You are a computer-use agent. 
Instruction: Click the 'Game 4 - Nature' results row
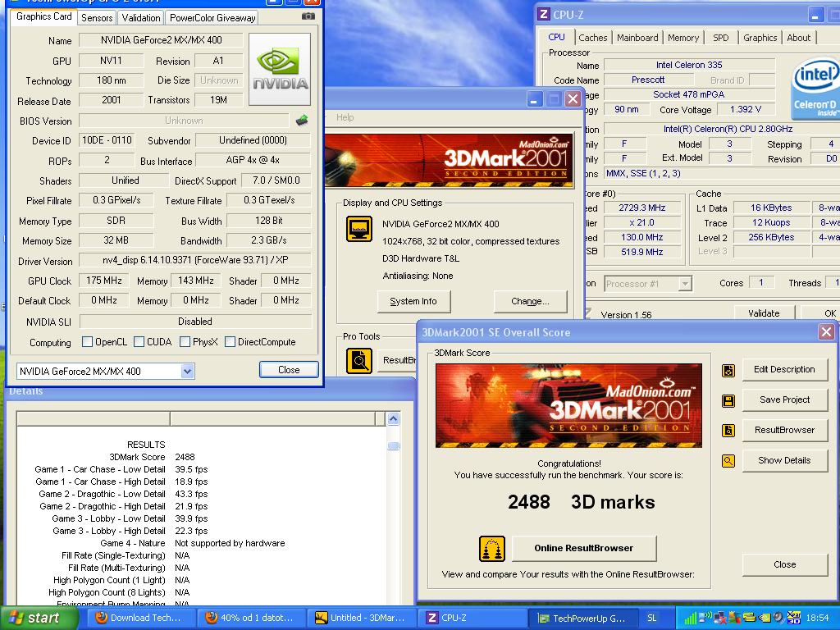(192, 543)
